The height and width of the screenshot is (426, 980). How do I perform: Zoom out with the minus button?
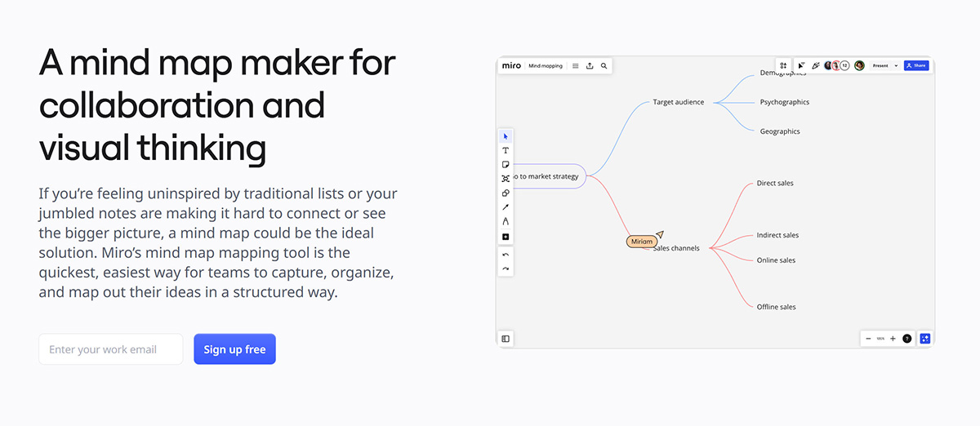coord(868,339)
